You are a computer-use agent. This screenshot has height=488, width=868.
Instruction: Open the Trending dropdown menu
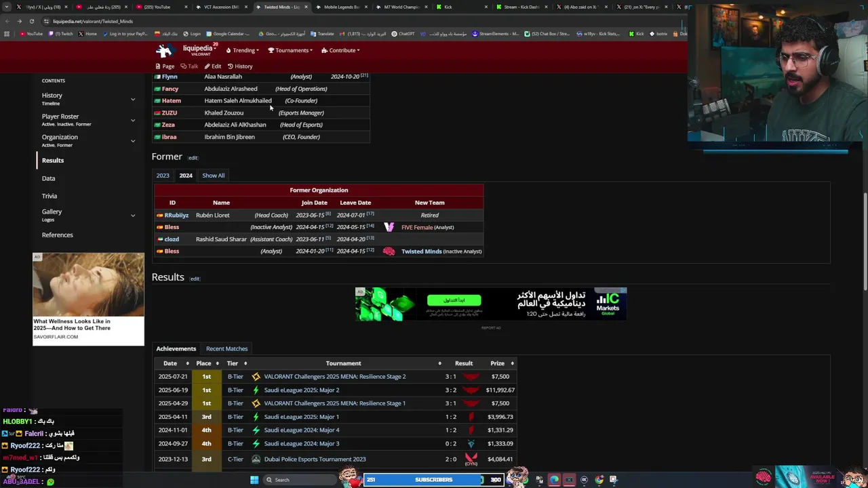243,50
